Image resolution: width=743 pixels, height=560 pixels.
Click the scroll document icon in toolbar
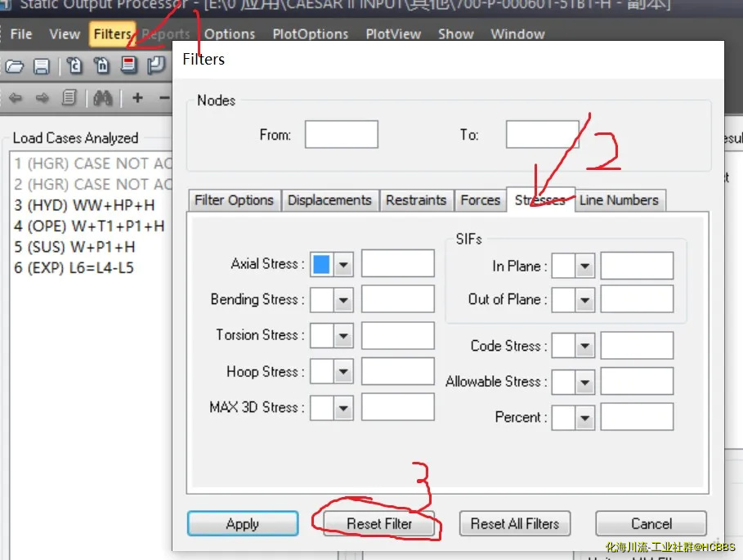click(69, 98)
